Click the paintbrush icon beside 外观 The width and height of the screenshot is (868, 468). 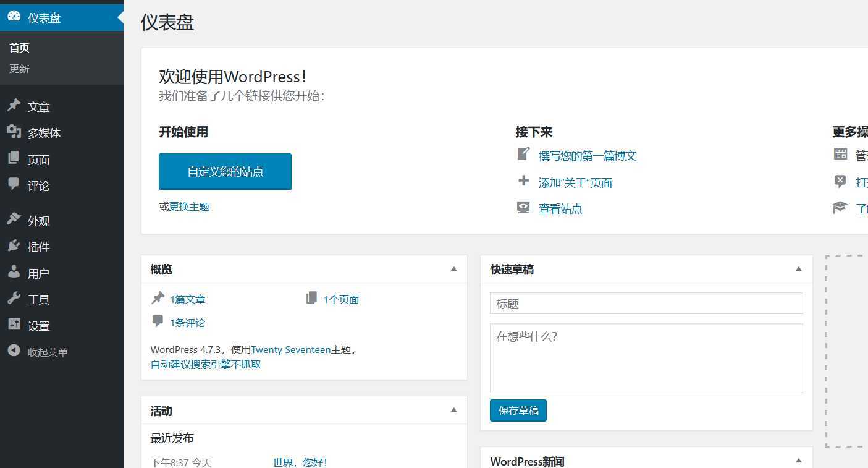(14, 219)
